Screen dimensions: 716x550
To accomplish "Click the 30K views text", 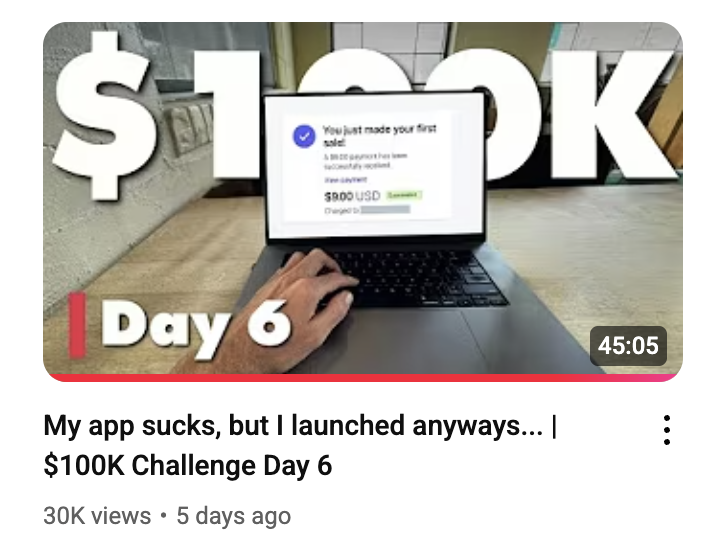I will (97, 516).
